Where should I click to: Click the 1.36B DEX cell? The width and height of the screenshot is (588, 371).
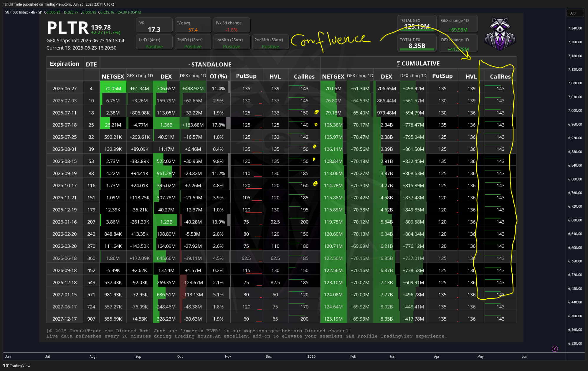point(166,125)
